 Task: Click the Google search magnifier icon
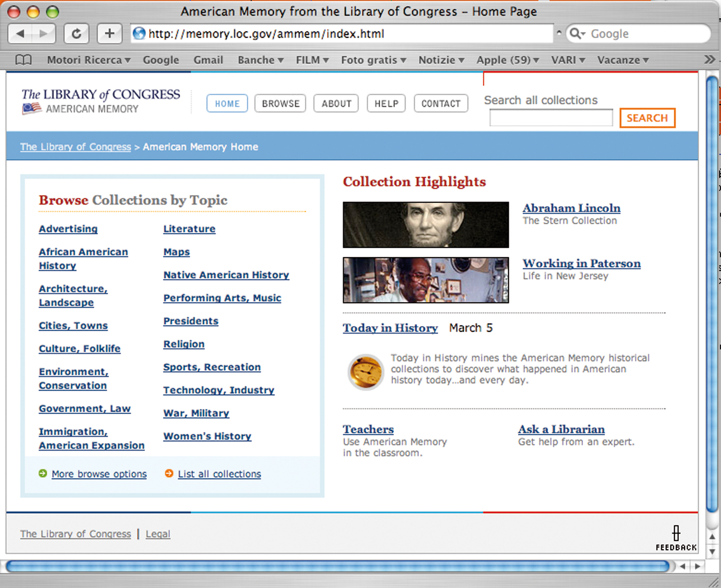pyautogui.click(x=575, y=34)
